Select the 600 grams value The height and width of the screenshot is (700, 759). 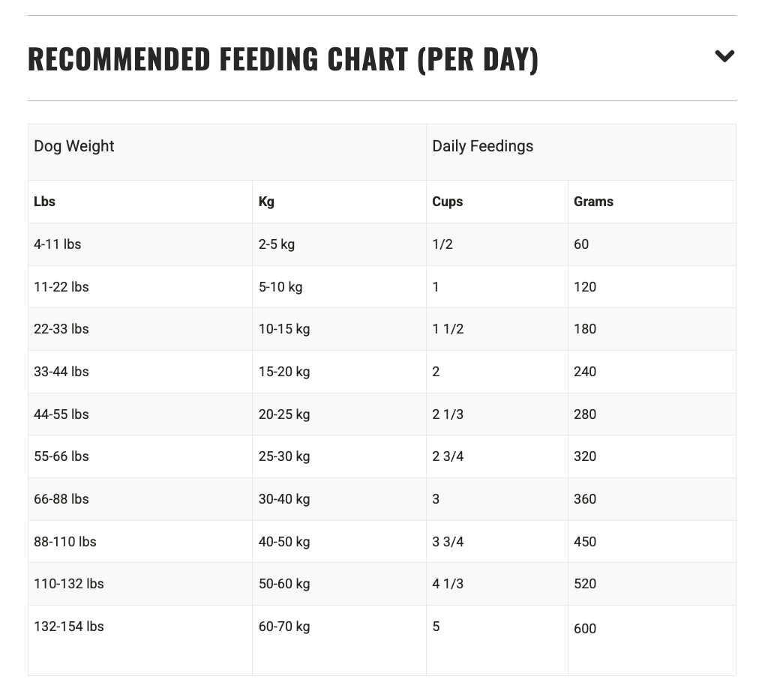585,629
